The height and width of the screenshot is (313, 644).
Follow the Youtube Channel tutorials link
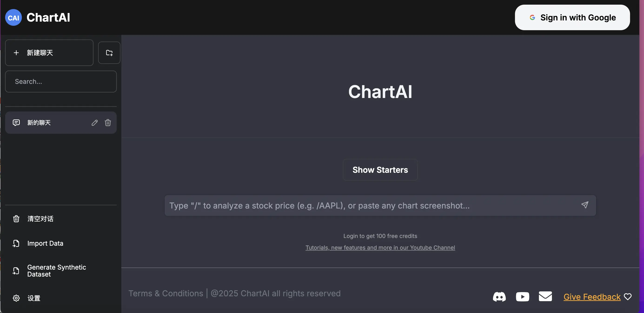380,248
